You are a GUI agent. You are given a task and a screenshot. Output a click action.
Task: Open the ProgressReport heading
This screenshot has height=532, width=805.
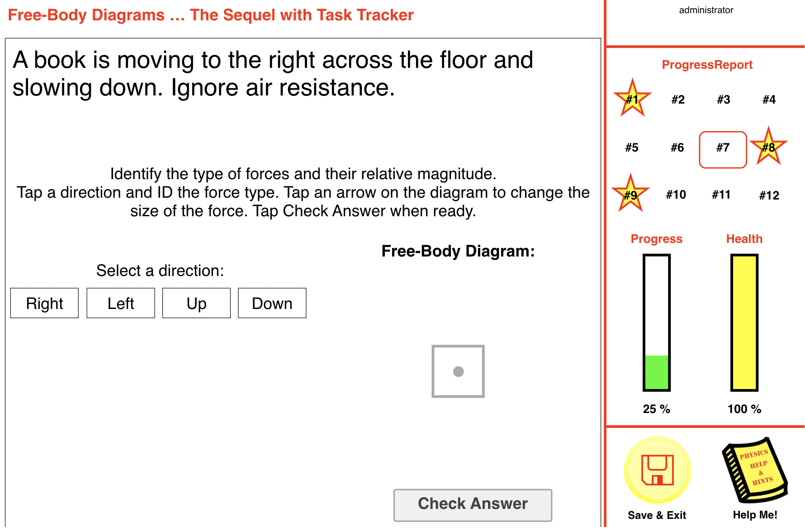[707, 64]
